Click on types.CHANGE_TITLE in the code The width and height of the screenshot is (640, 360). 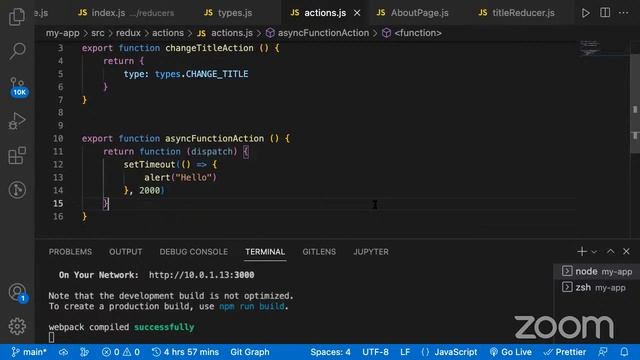(201, 74)
